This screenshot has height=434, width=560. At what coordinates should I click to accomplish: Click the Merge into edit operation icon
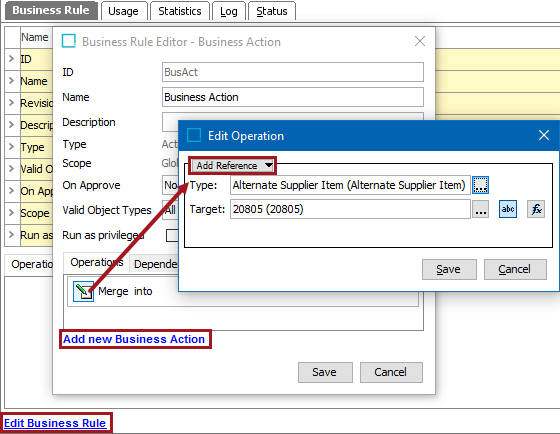(x=83, y=291)
